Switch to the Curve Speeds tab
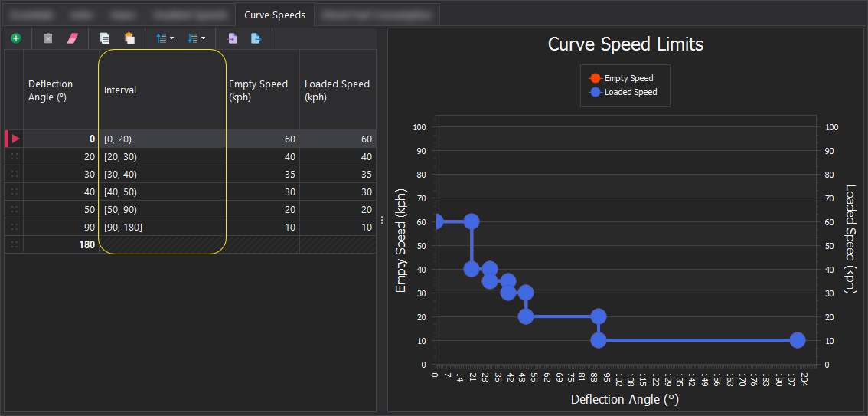Image resolution: width=868 pixels, height=416 pixels. pos(274,15)
